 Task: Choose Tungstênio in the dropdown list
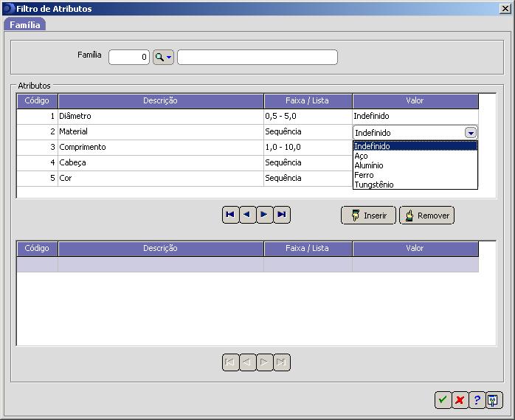point(374,185)
